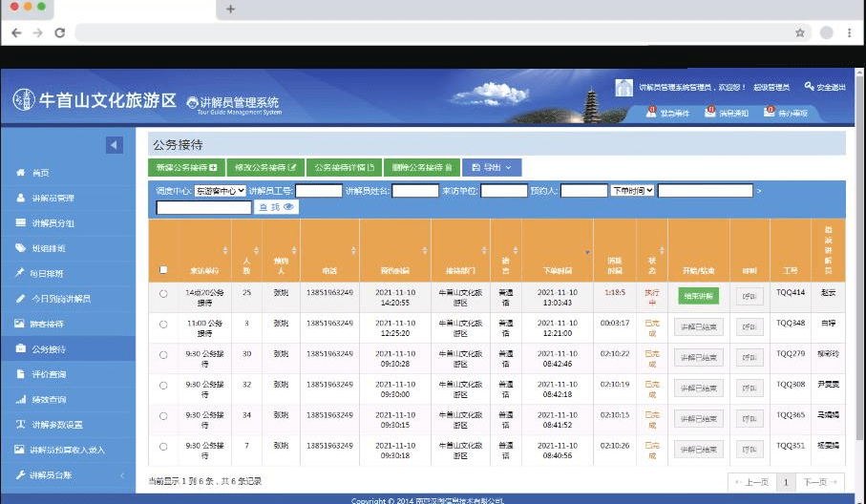866x504 pixels.
Task: Click the 首页 home icon in the sidebar
Action: tap(21, 173)
